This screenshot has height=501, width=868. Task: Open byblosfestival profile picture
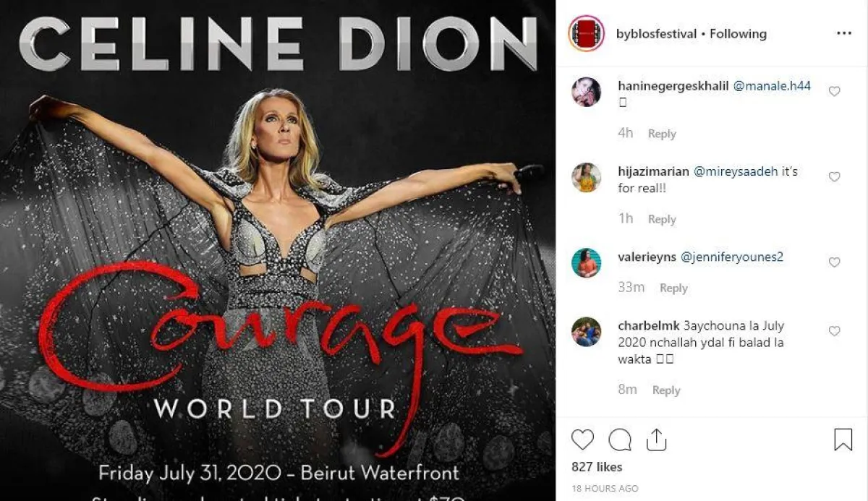pos(586,33)
